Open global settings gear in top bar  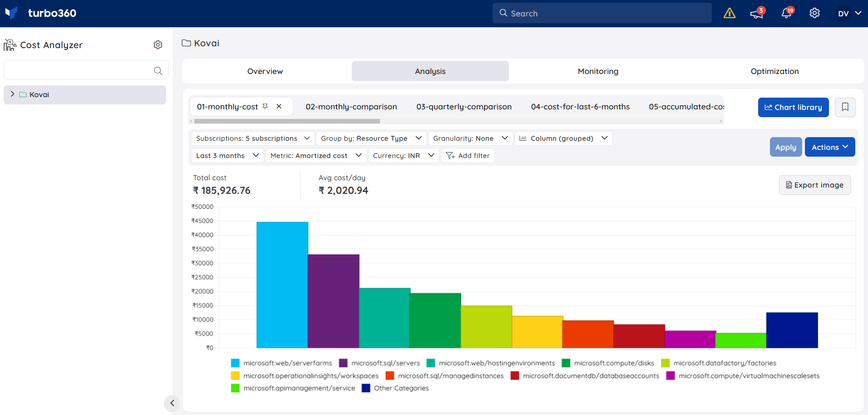click(x=814, y=13)
